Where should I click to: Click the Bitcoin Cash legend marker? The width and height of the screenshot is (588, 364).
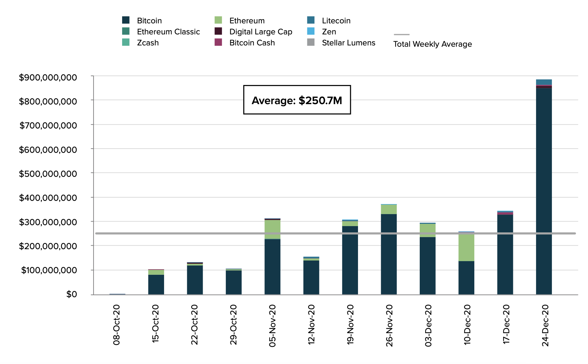(218, 42)
